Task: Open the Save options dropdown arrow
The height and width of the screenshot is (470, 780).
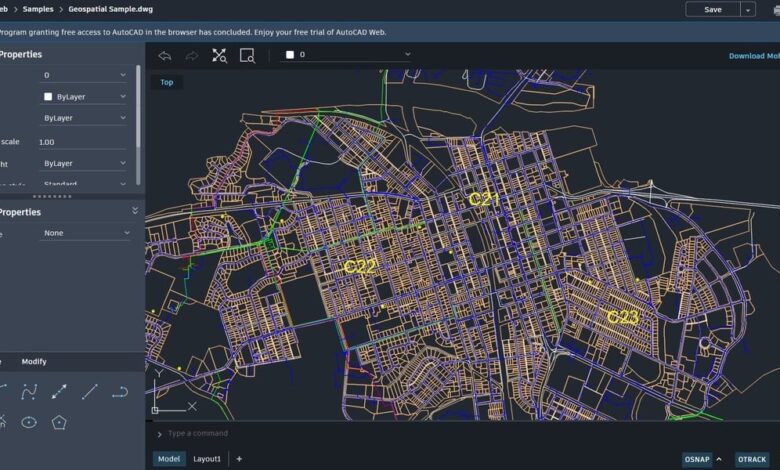Action: point(748,9)
